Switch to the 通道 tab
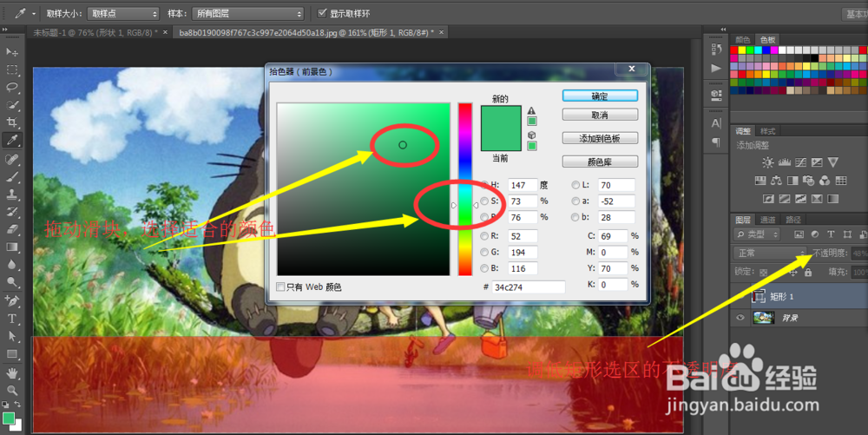 point(767,220)
